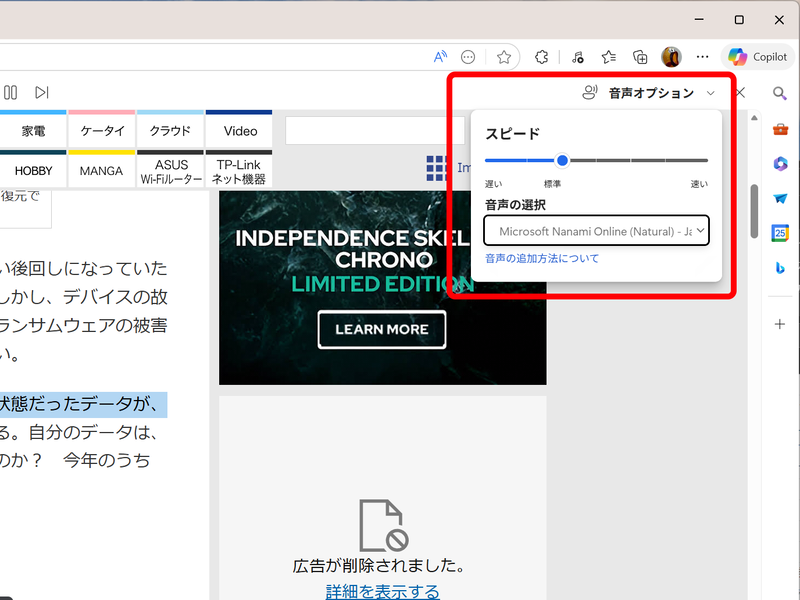Open the search icon in the right sidebar
Screen dimensions: 800x600
tap(780, 95)
